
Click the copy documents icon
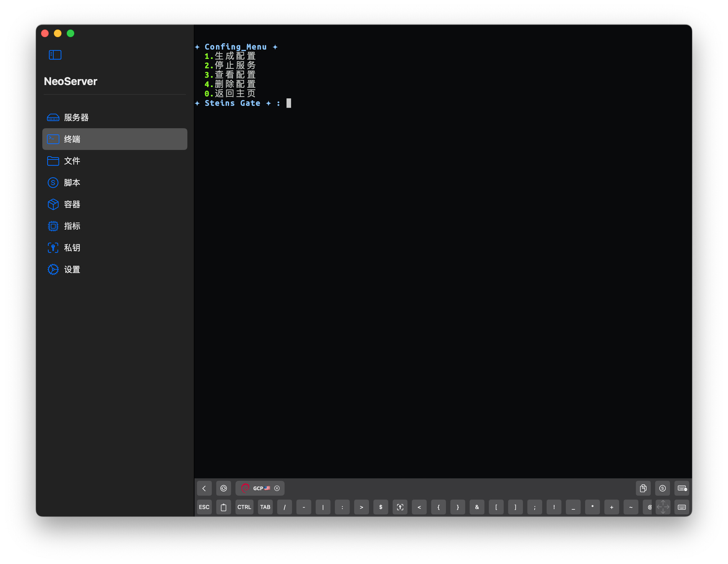643,488
